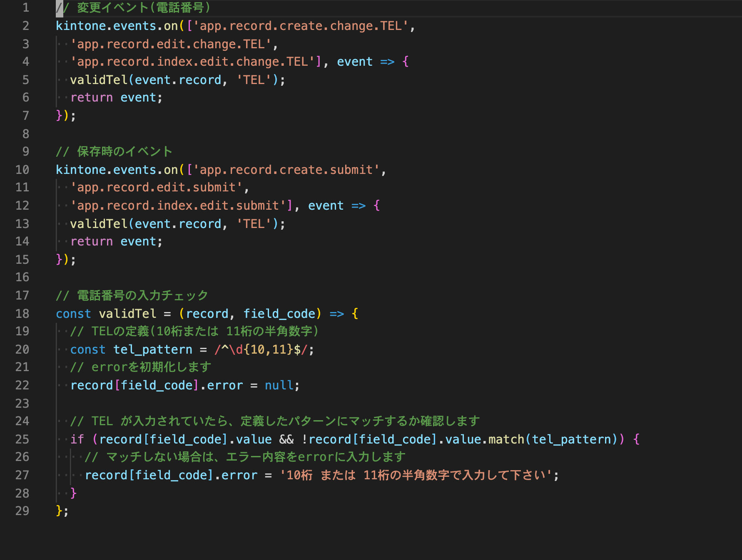The width and height of the screenshot is (742, 560).
Task: Click the const keyword before validTel
Action: [x=73, y=314]
